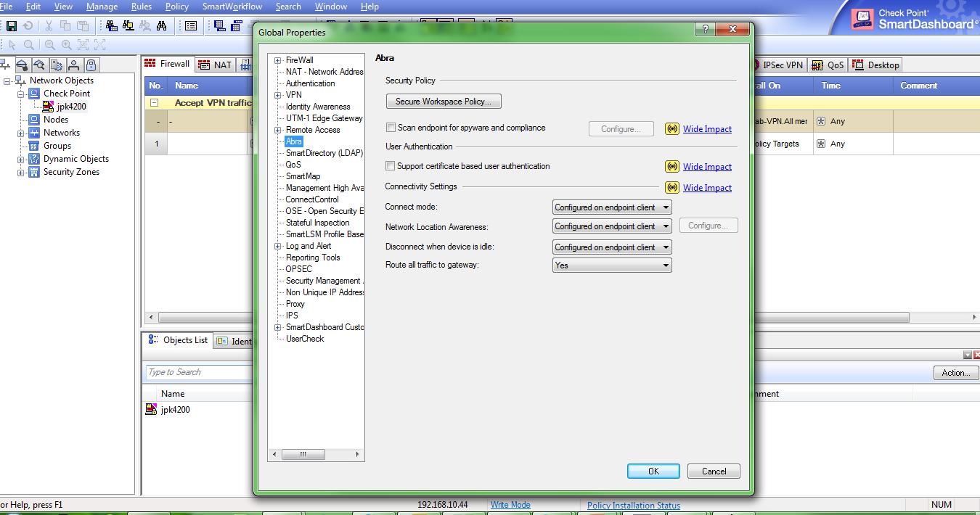Select Identity Awareness in properties tree
980x515 pixels.
tap(318, 107)
